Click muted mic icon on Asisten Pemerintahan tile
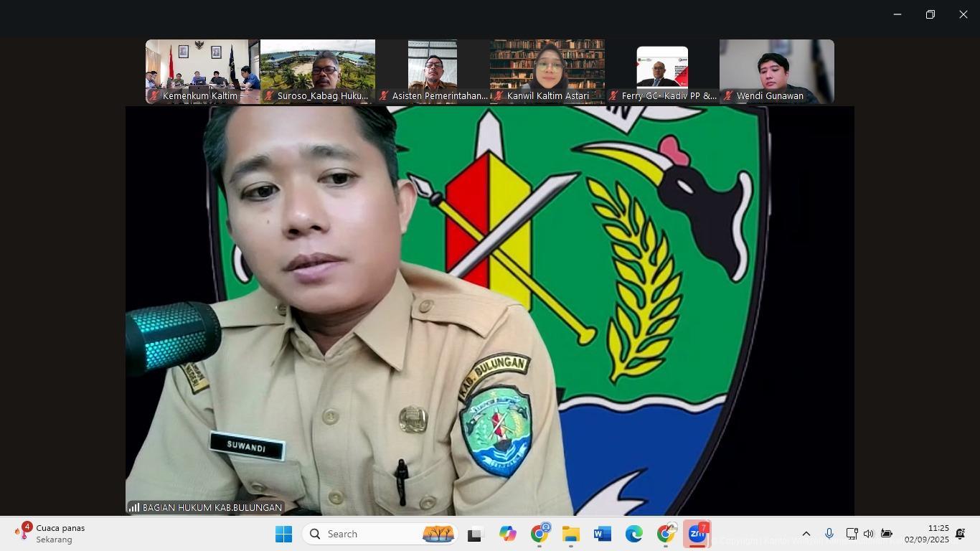Screen dimensions: 980x551 383,95
